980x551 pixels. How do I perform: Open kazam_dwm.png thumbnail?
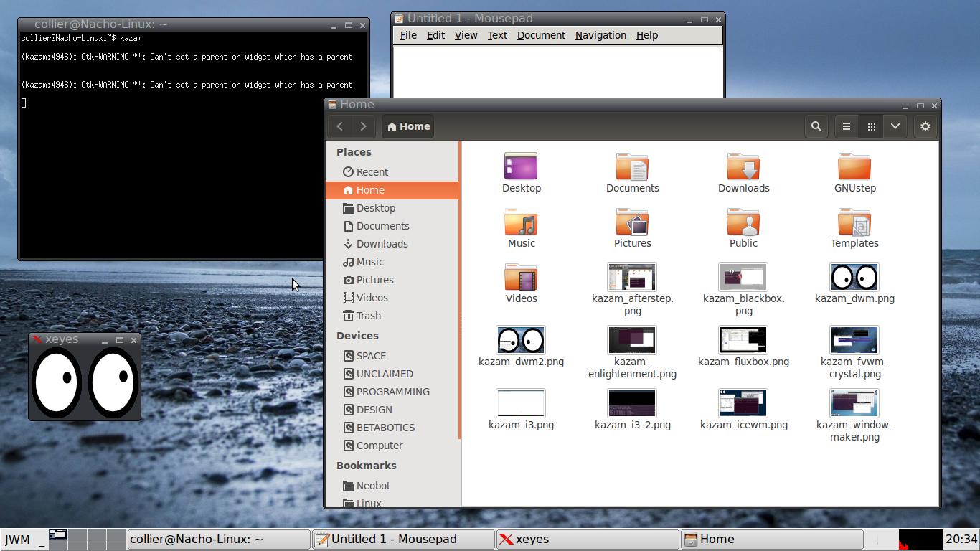(x=854, y=277)
